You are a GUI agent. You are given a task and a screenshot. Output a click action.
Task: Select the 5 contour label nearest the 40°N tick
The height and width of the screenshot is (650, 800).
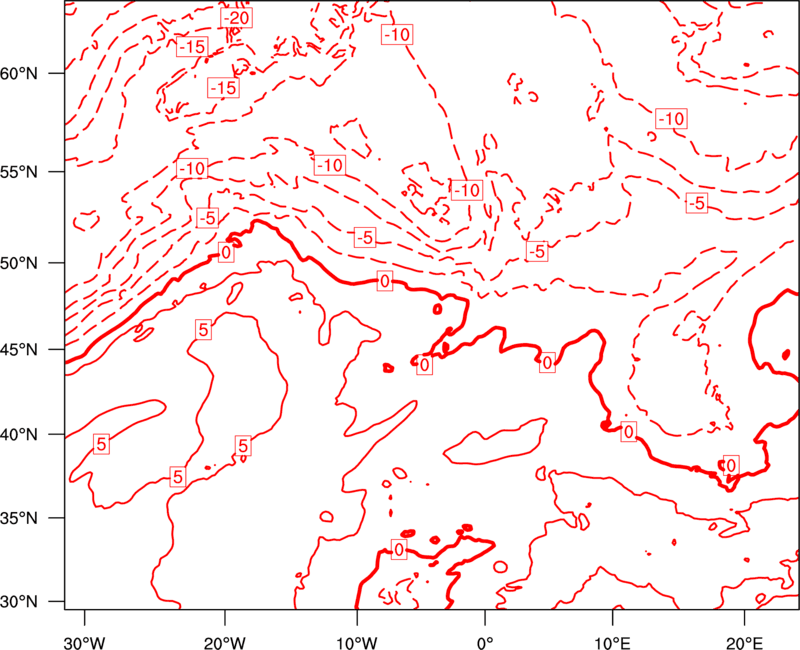(101, 444)
